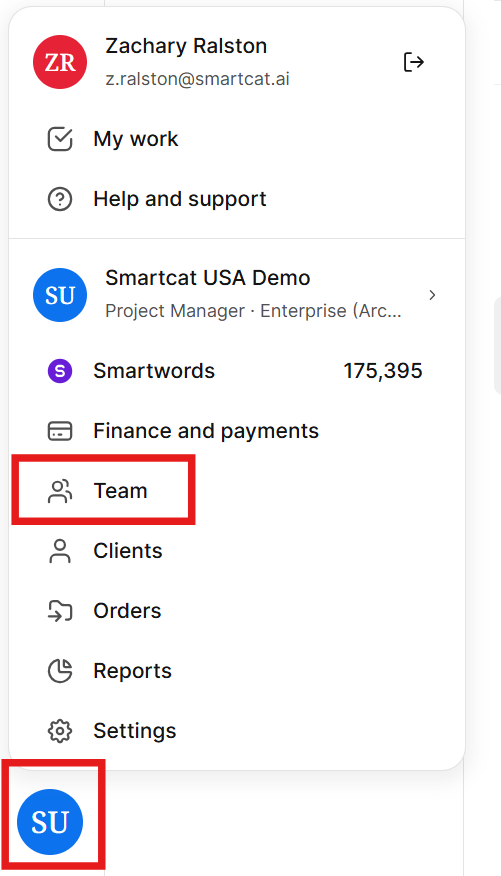Click the My work checkmark icon
Image resolution: width=501 pixels, height=876 pixels.
pyautogui.click(x=60, y=139)
